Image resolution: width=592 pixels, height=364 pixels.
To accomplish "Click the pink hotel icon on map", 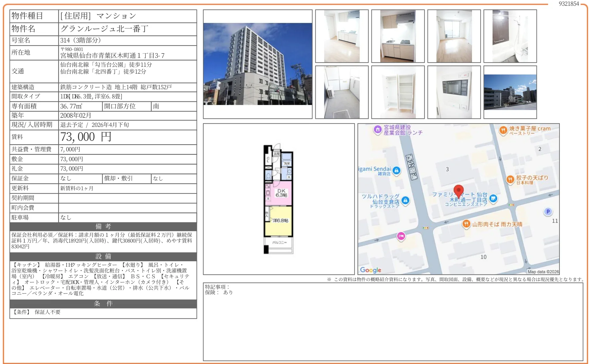I will point(401,236).
